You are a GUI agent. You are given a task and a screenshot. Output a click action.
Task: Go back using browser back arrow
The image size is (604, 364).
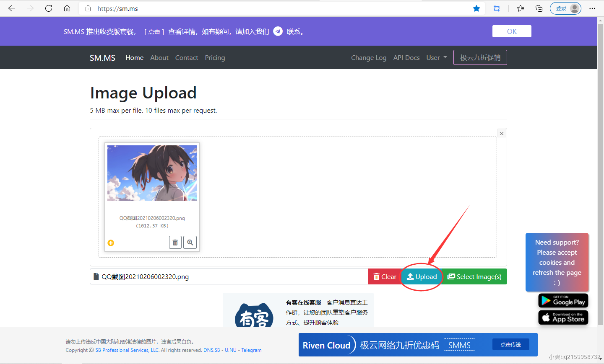tap(12, 8)
